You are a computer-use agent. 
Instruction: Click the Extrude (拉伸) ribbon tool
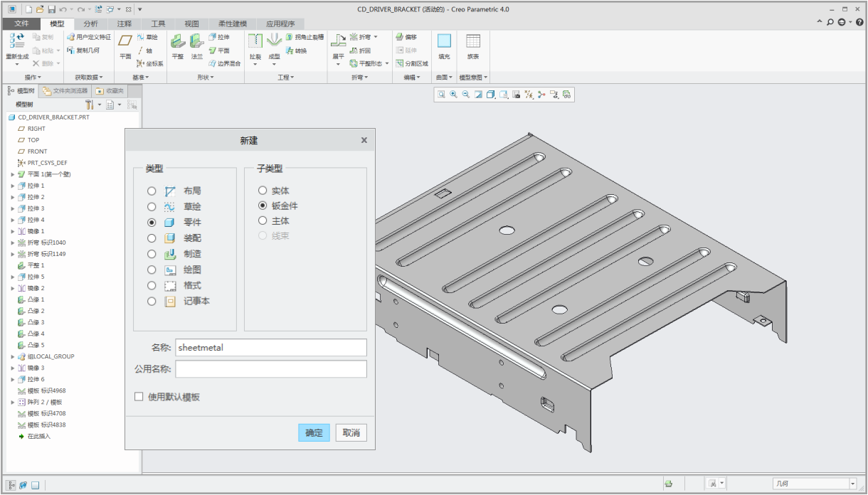point(219,37)
